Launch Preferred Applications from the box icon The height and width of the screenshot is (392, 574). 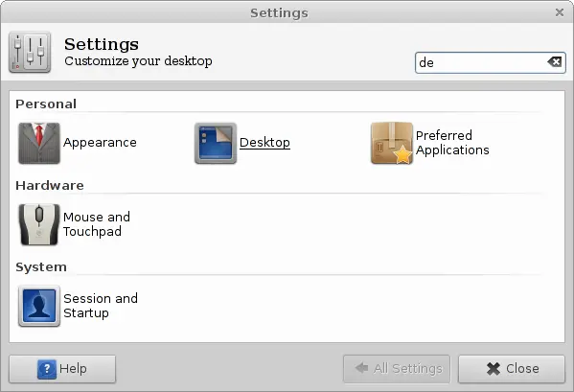click(392, 143)
